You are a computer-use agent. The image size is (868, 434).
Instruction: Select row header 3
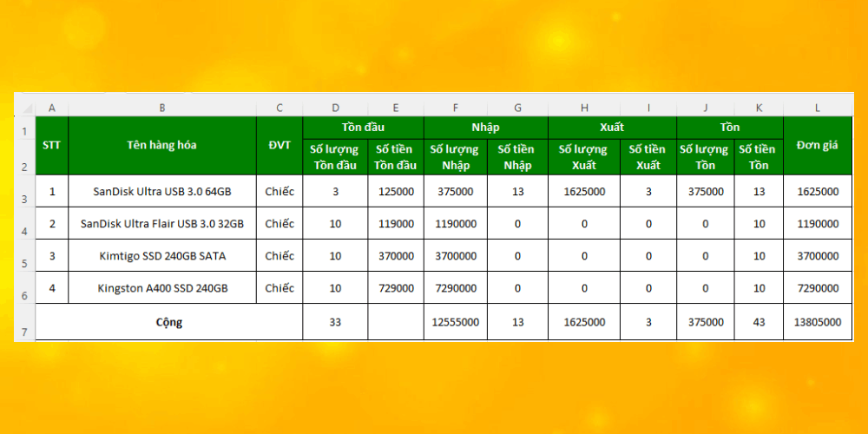(24, 192)
